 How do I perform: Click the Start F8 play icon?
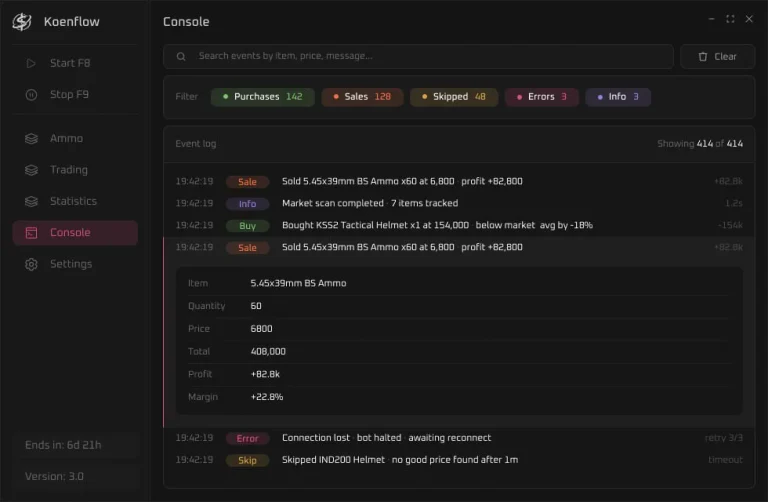31,63
